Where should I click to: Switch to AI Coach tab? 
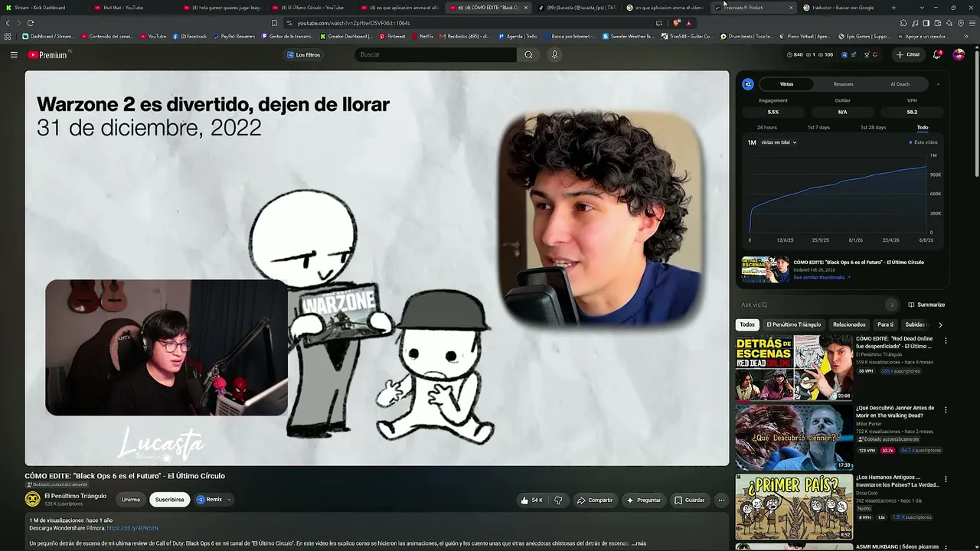[x=900, y=84]
